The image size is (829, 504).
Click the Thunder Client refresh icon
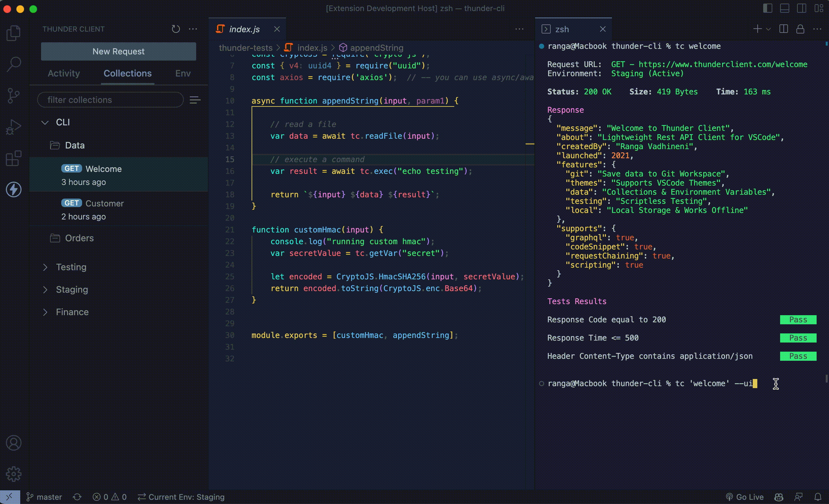coord(176,29)
